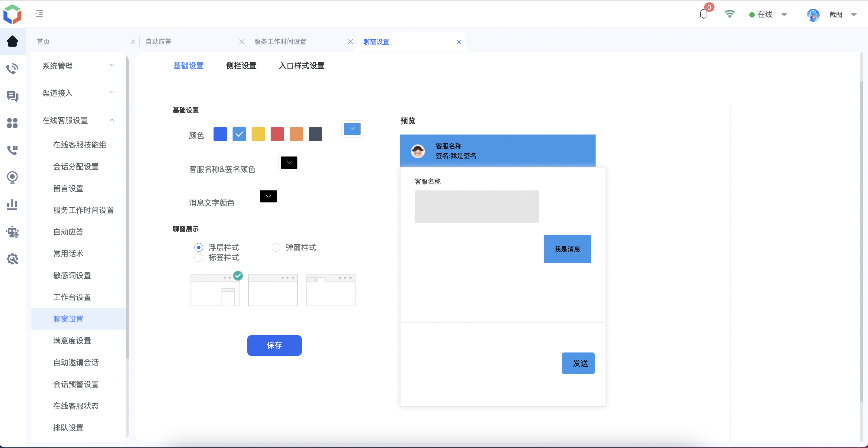Expand the 渠道接入 menu
Image resolution: width=868 pixels, height=448 pixels.
(79, 93)
